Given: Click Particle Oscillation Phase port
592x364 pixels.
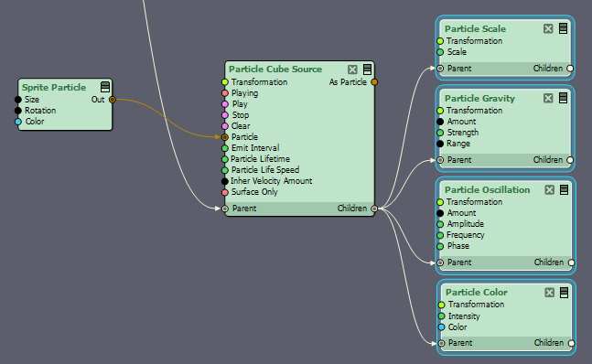Looking at the screenshot, I should pos(440,246).
